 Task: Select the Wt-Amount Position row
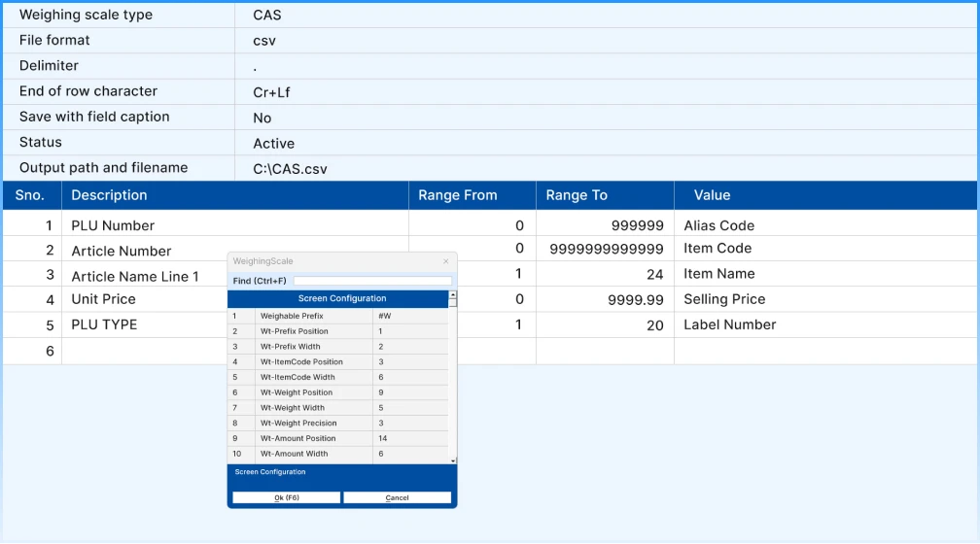pos(338,438)
